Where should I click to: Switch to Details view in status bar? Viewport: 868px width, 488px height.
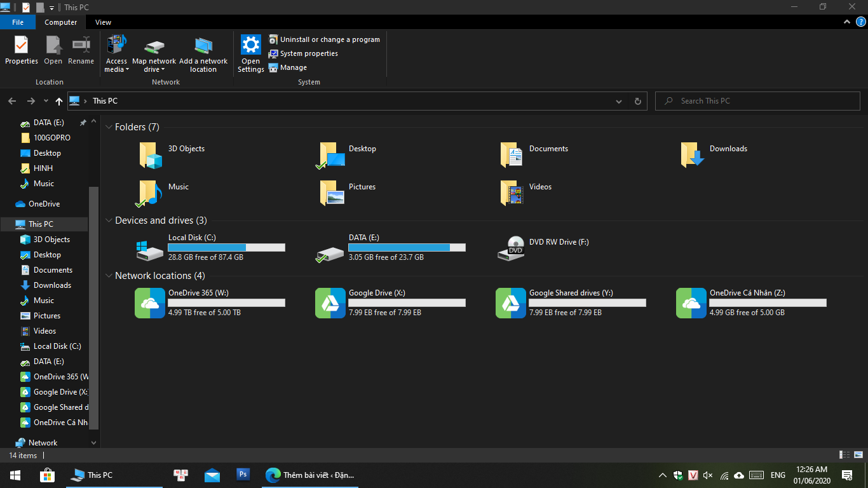[x=844, y=455]
